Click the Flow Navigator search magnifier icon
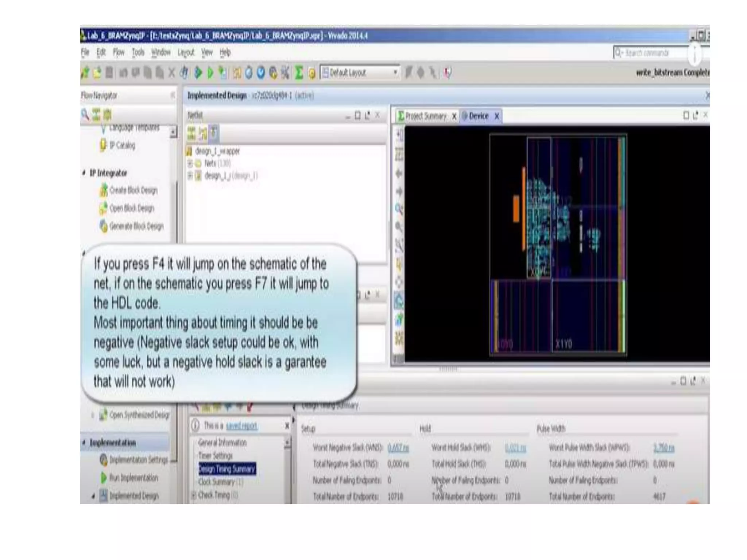 point(85,115)
